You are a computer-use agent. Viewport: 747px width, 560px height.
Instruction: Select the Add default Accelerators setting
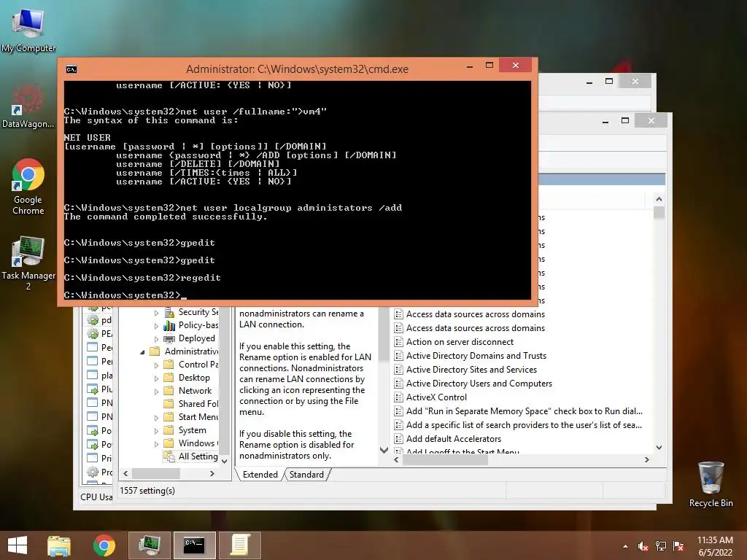(x=454, y=438)
